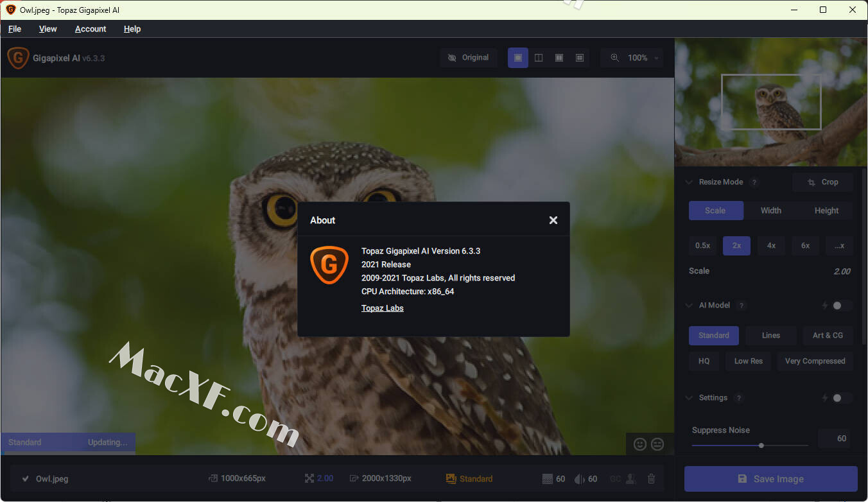Screen dimensions: 868x502
Task: Toggle the AI Model auto switch
Action: pos(842,306)
